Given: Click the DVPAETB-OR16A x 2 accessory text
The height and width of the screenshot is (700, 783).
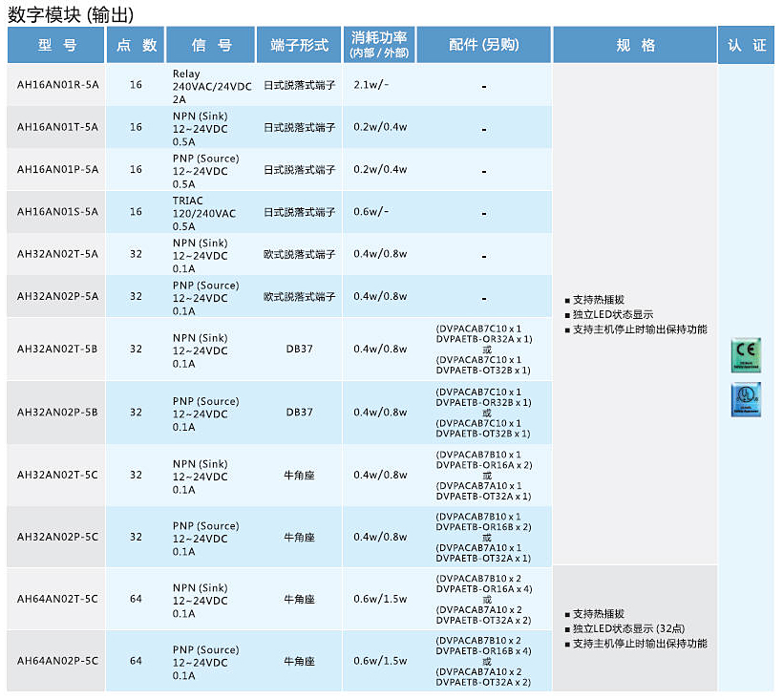Looking at the screenshot, I should [484, 465].
